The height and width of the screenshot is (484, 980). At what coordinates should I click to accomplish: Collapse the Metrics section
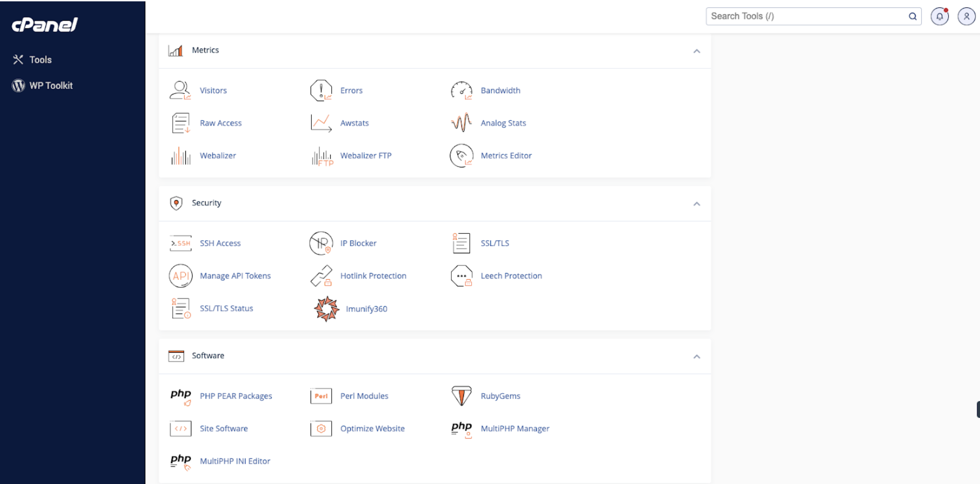tap(697, 51)
